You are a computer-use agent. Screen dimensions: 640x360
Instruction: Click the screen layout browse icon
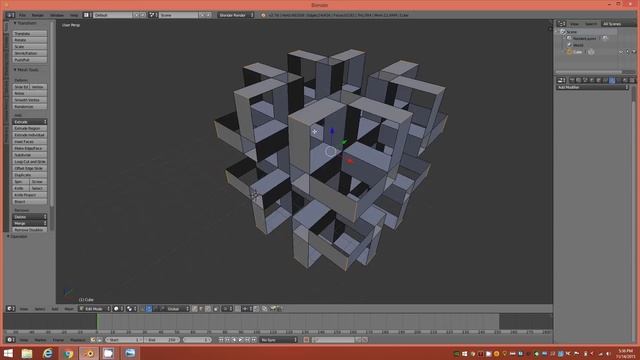click(x=86, y=15)
